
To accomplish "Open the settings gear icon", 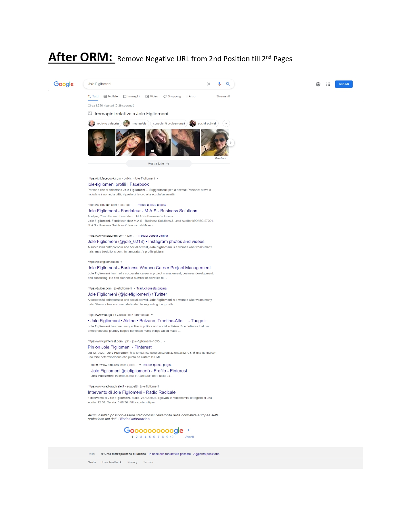I will [x=318, y=84].
